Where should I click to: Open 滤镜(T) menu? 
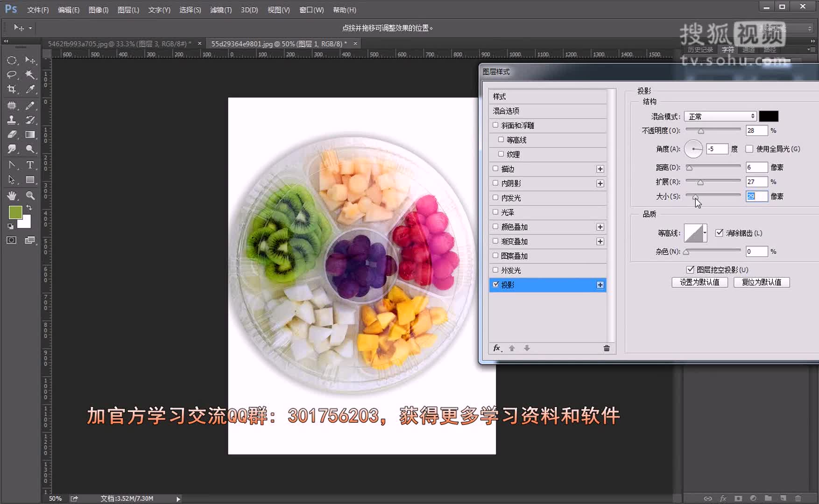(x=221, y=10)
